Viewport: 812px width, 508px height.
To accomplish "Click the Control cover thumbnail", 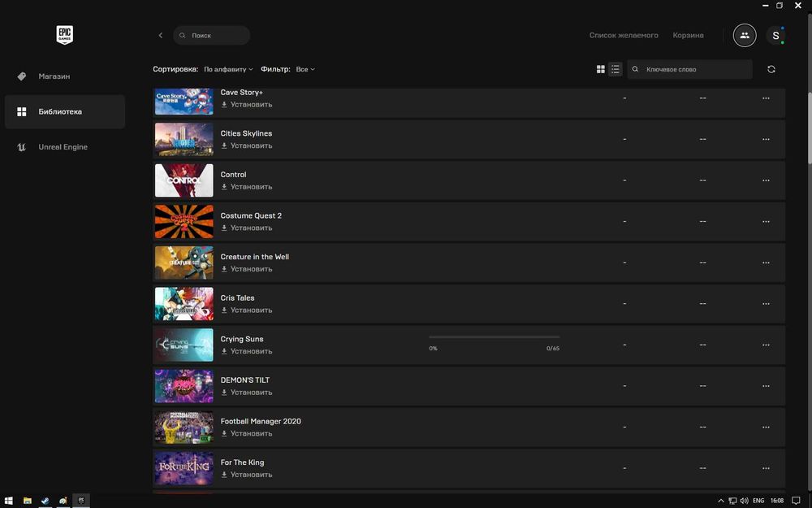I will point(184,180).
